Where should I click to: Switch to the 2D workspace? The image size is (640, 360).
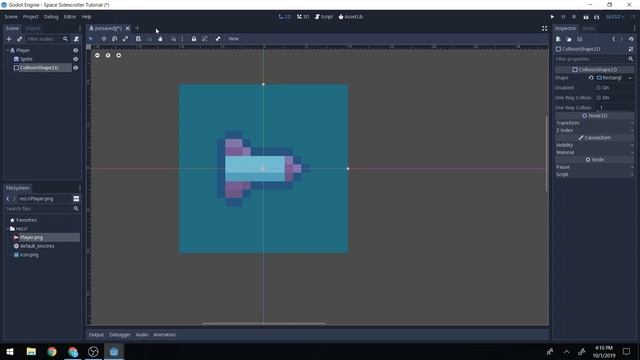coord(285,17)
